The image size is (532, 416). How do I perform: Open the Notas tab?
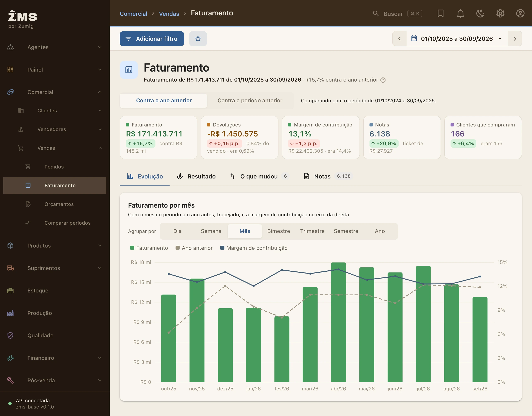pyautogui.click(x=328, y=176)
